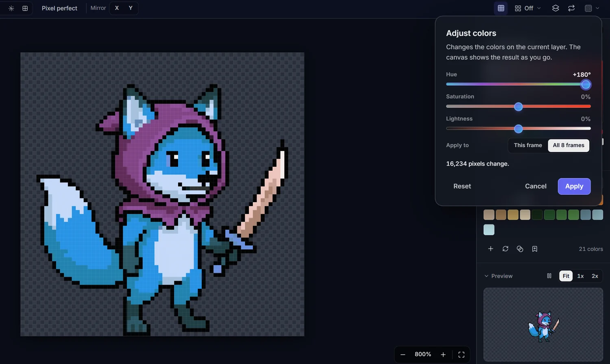Adjust the Lightness slider handle
Viewport: 610px width, 364px height.
tap(518, 129)
